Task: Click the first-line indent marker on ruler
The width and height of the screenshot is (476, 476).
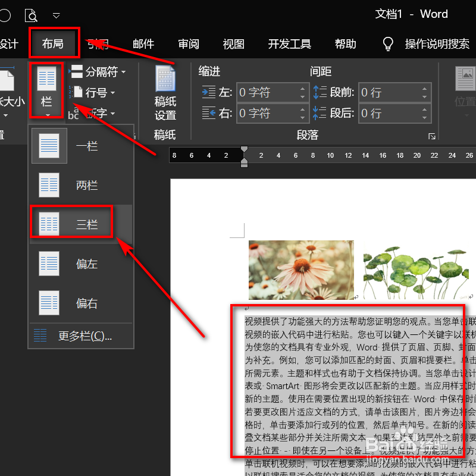Action: 244,149
